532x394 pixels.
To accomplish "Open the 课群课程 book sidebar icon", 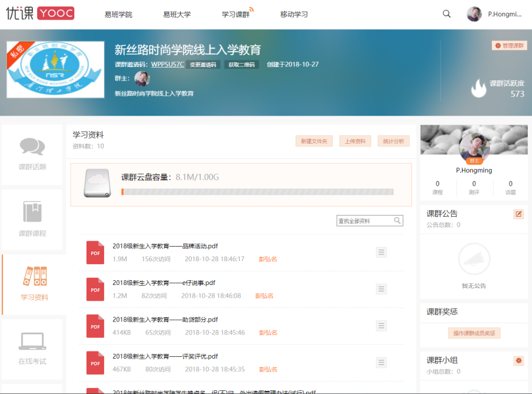I will tap(32, 212).
